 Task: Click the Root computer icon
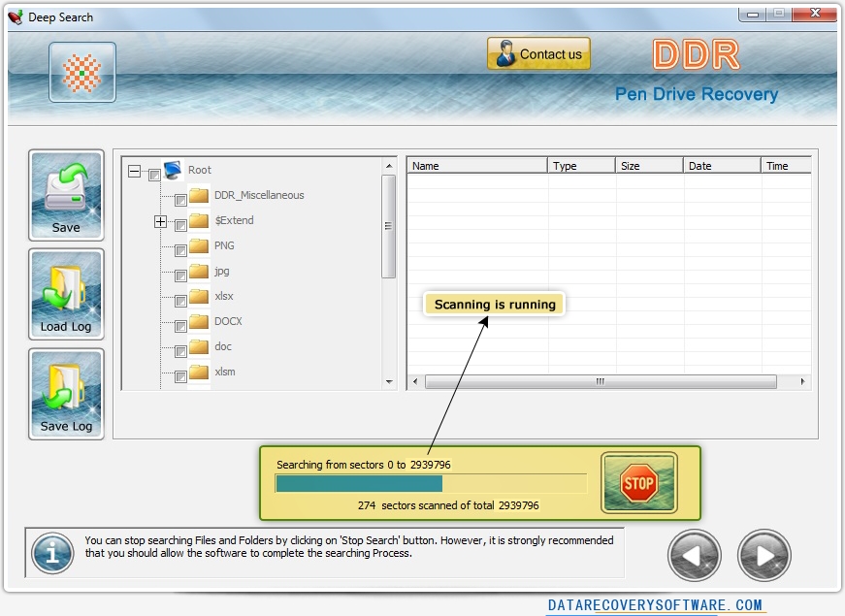click(173, 170)
